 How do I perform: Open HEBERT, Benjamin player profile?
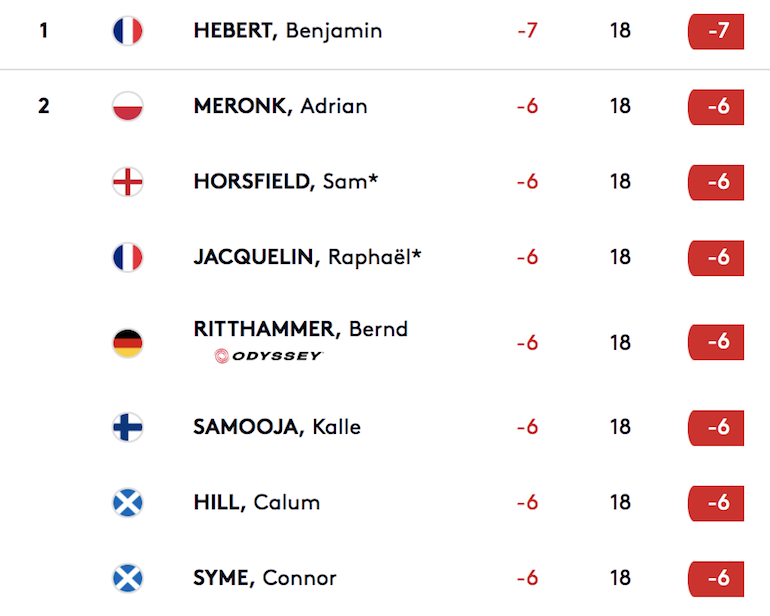tap(288, 30)
